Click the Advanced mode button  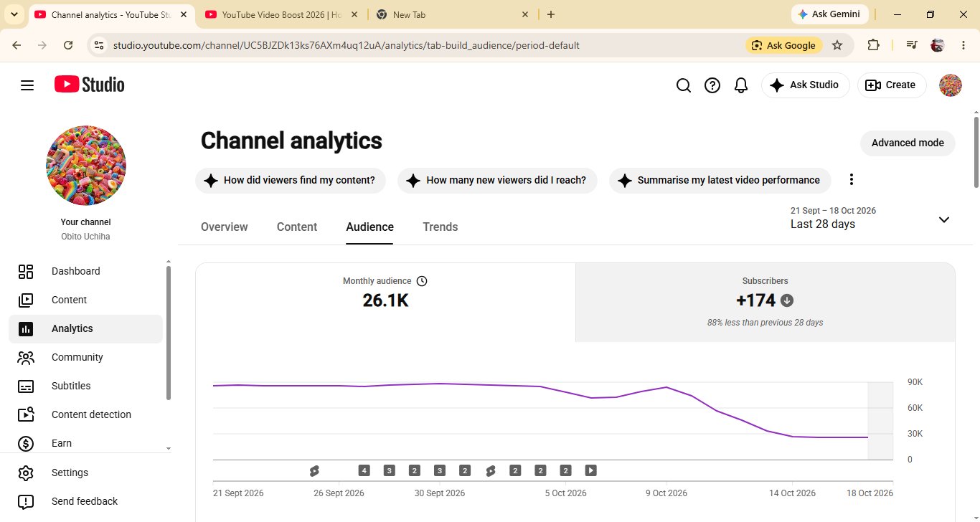(x=908, y=143)
